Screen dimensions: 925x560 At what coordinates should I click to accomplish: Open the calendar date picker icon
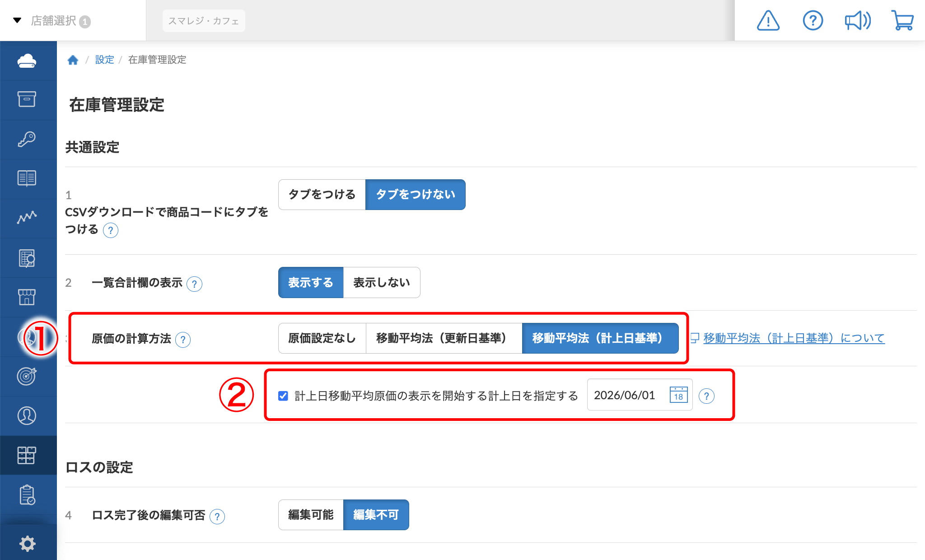678,395
